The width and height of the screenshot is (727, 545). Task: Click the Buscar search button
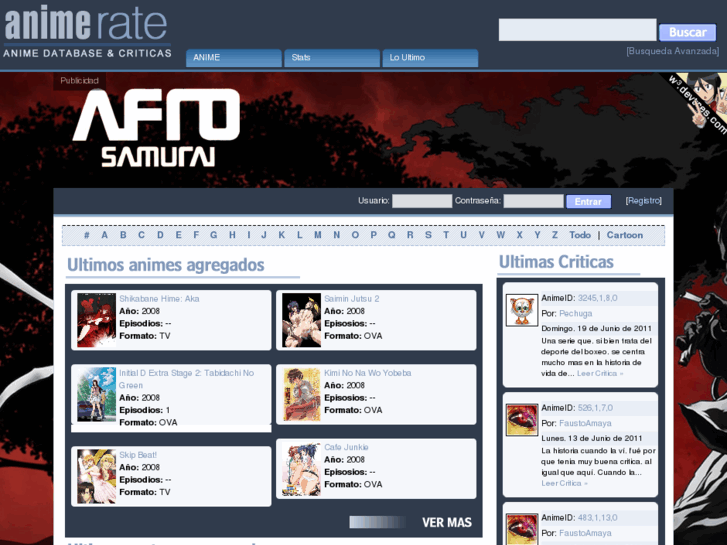[x=688, y=32]
